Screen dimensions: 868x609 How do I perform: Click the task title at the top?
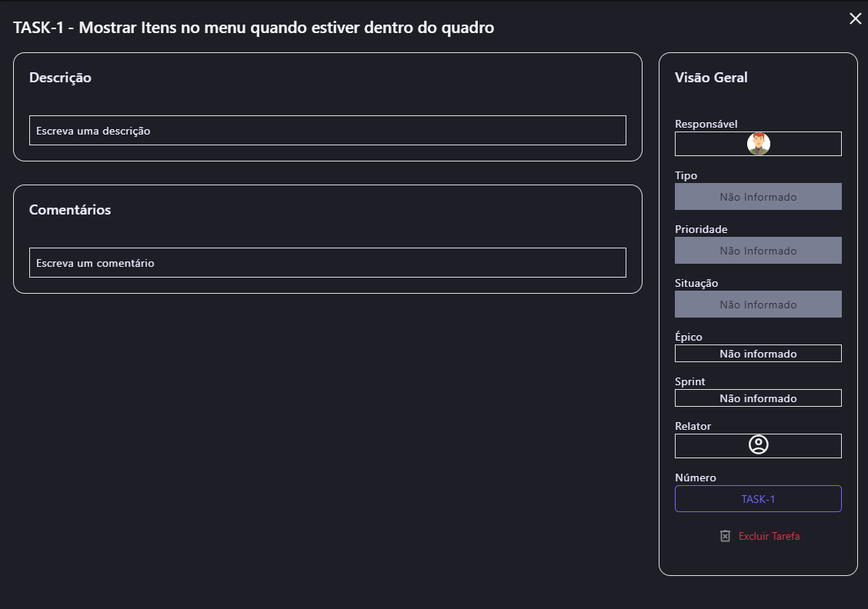253,28
